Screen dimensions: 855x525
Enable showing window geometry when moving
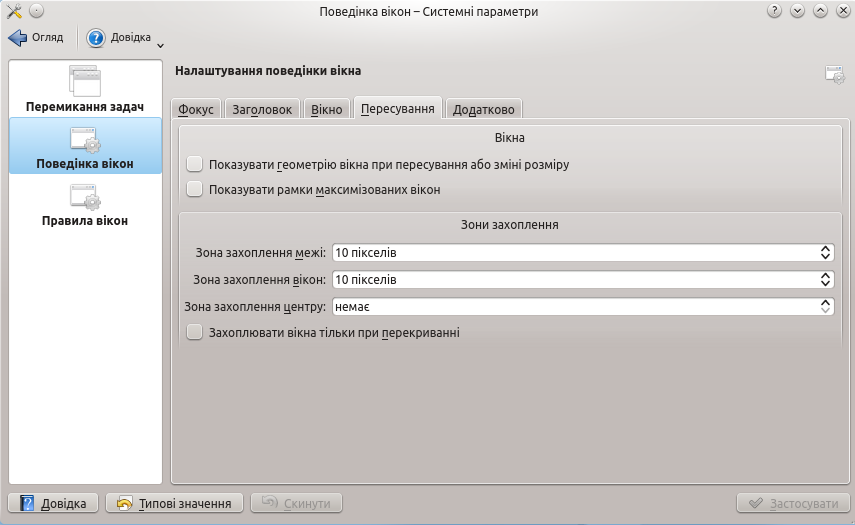(195, 164)
